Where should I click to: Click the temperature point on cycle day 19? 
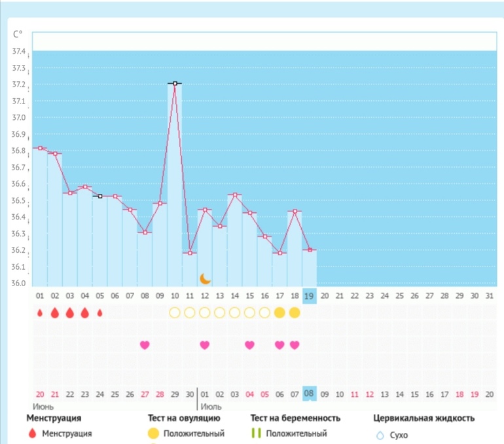tap(310, 250)
